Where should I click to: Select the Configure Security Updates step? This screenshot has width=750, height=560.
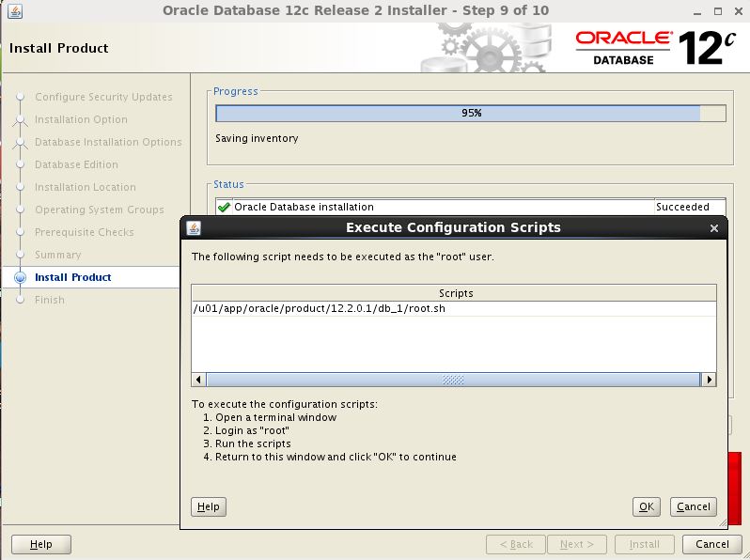pos(103,97)
